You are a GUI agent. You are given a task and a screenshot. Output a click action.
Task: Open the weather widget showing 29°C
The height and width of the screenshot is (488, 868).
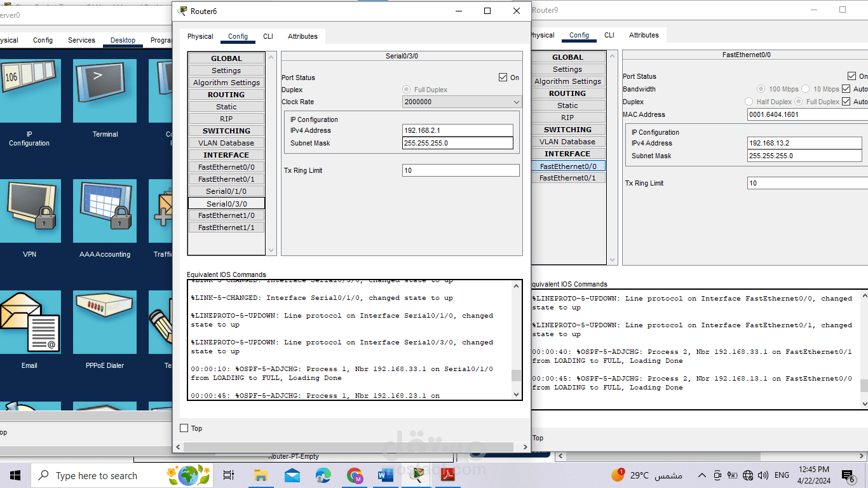coord(647,475)
